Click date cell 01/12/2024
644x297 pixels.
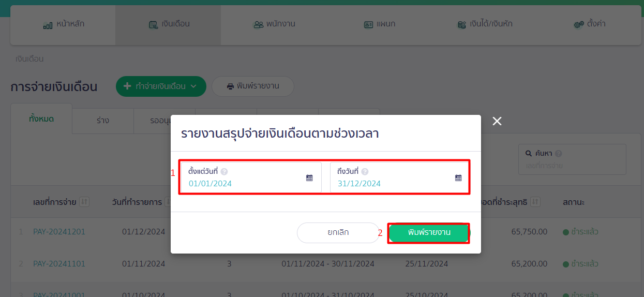point(144,232)
